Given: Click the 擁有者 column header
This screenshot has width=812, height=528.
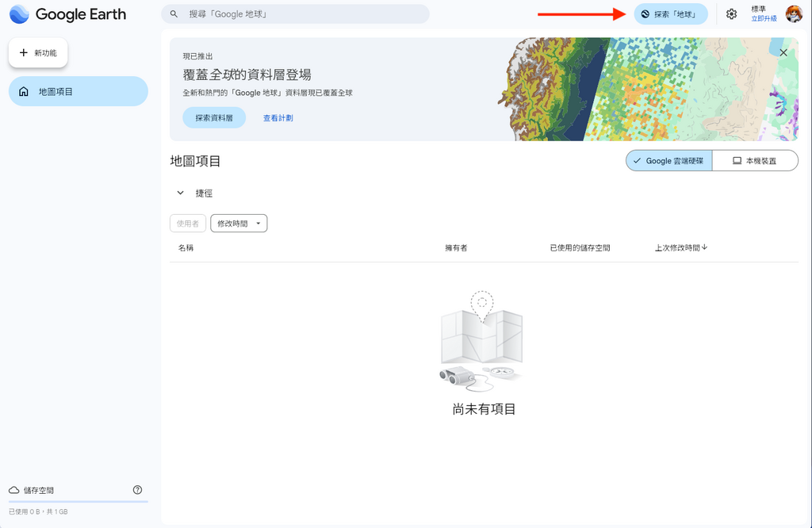Looking at the screenshot, I should coord(456,248).
